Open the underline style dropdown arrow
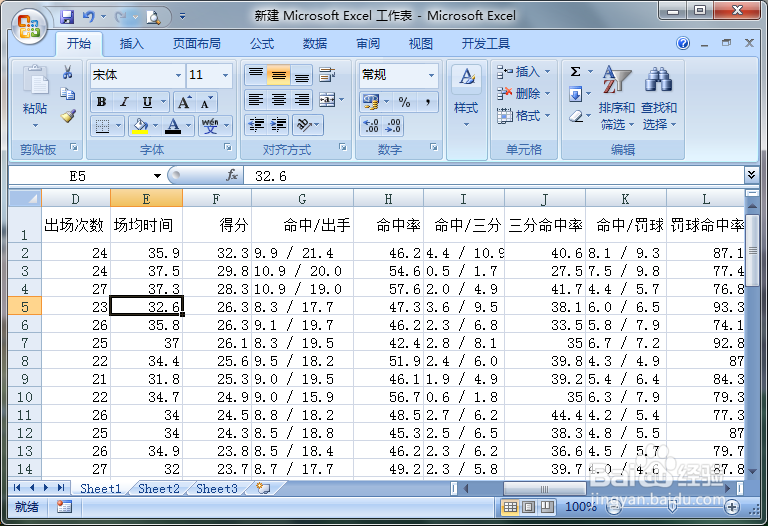Image resolution: width=768 pixels, height=526 pixels. click(164, 102)
